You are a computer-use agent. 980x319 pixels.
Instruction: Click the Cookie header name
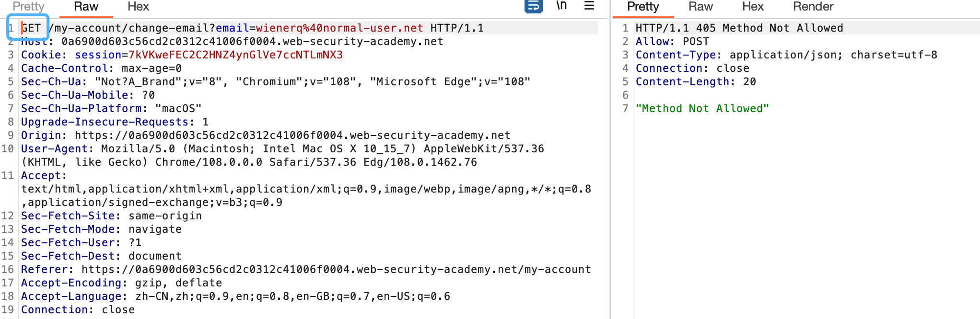41,55
